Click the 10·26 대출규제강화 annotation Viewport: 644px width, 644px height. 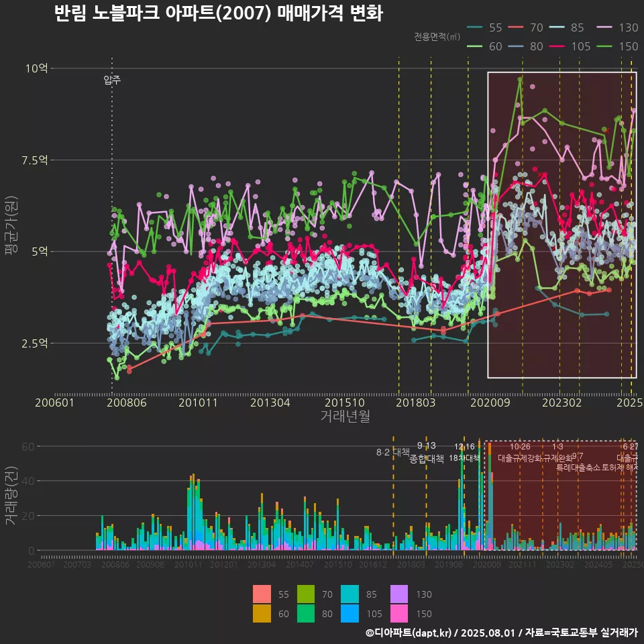(521, 452)
